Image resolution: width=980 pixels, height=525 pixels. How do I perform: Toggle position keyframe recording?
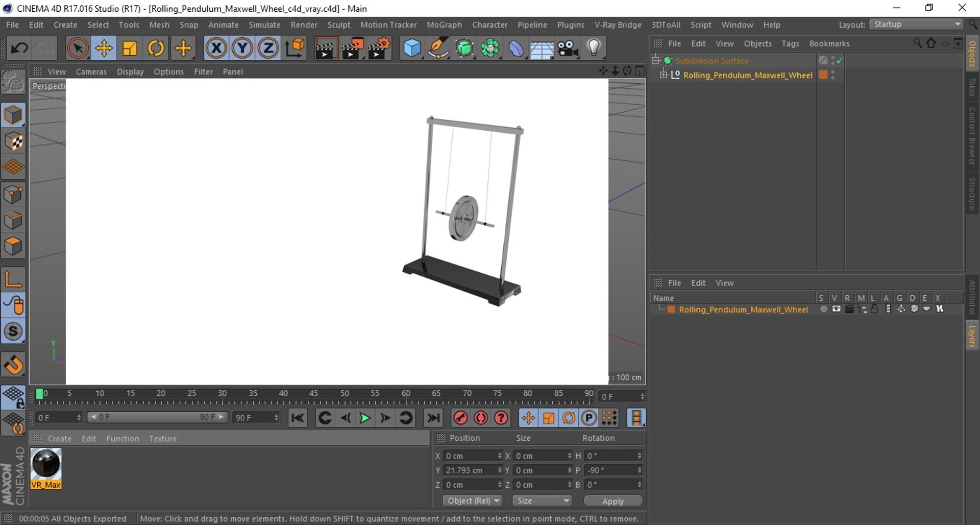pyautogui.click(x=528, y=418)
